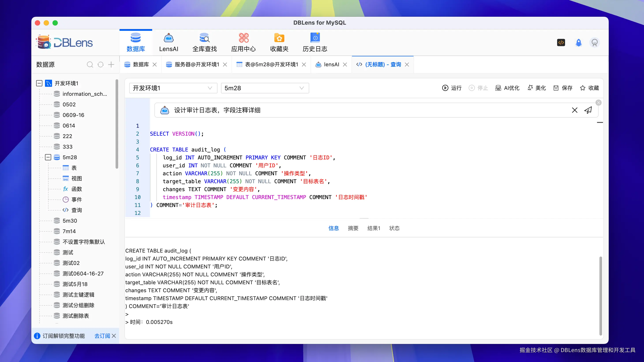Collapse the 开发环境1 tree node
Viewport: 644px width, 362px height.
click(39, 83)
